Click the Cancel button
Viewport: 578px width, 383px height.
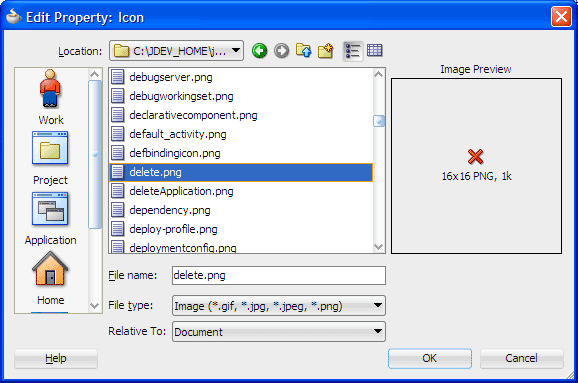pyautogui.click(x=522, y=358)
